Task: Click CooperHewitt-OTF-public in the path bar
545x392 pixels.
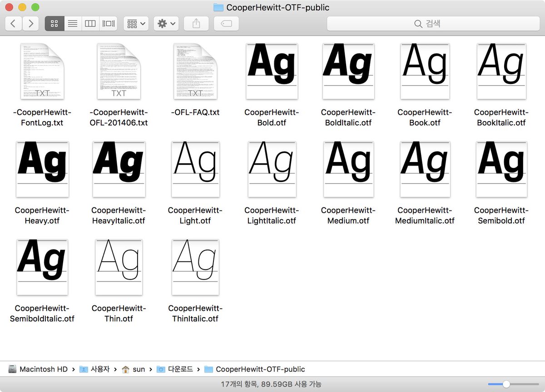Action: 255,369
